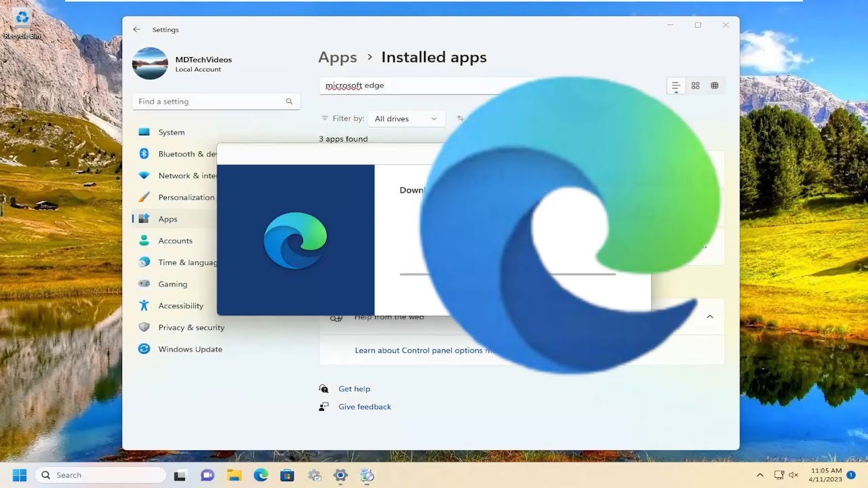Screen dimensions: 868x488
Task: Select the Recycle Bin desktop icon
Action: (x=22, y=24)
